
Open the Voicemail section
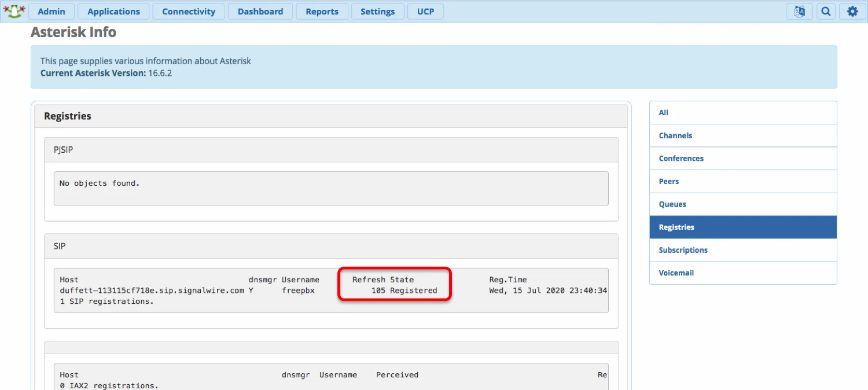pos(676,273)
